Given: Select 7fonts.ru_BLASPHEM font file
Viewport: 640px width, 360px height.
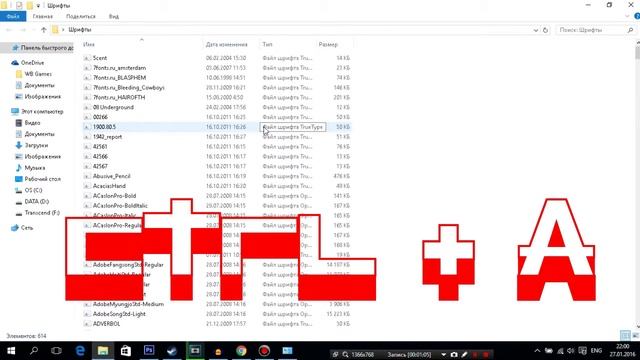Looking at the screenshot, I should point(119,78).
